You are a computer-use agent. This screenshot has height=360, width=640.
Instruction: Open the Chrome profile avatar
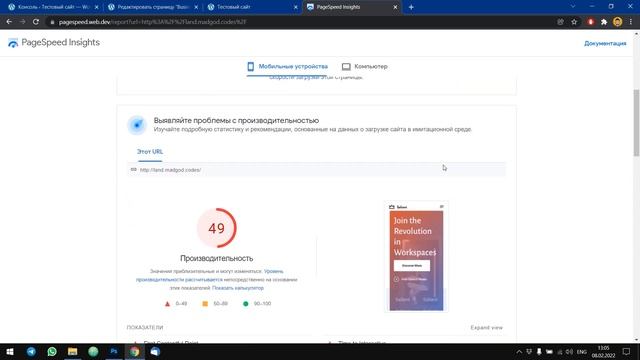[x=618, y=22]
